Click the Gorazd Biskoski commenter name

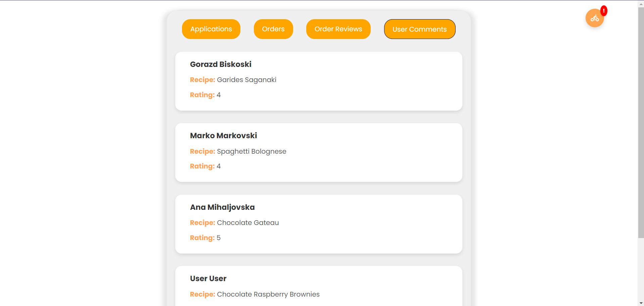click(221, 64)
